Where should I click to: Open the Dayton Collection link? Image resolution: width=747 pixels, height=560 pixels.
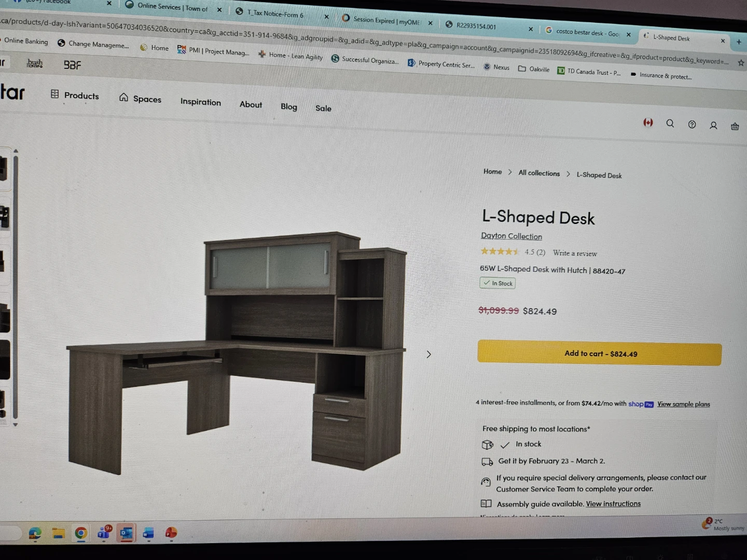click(511, 236)
